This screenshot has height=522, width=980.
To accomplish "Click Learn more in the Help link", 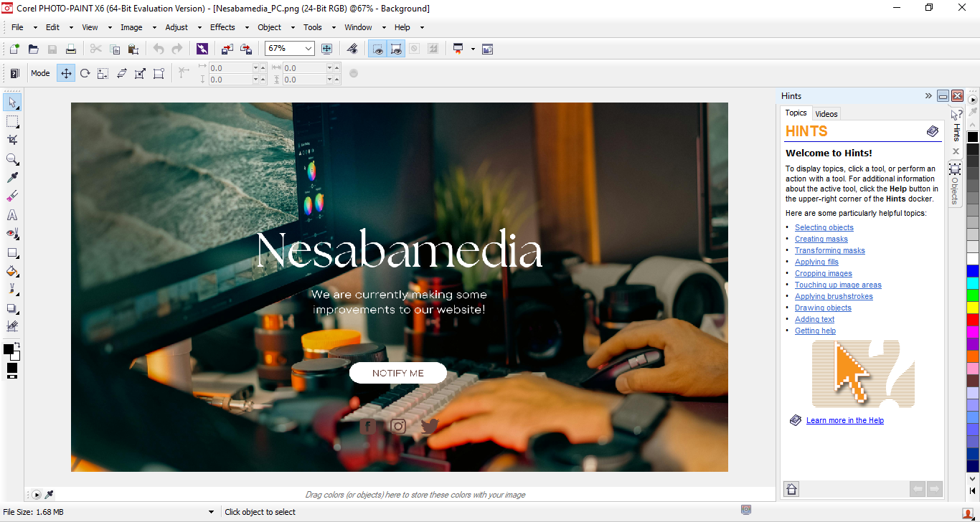I will (x=844, y=420).
